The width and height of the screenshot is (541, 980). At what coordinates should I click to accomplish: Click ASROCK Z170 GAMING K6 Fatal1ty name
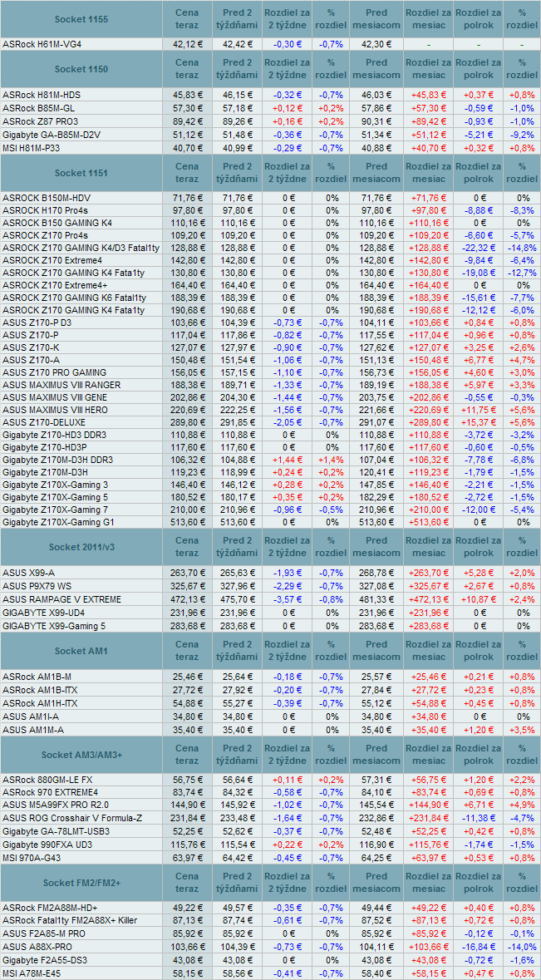(74, 298)
